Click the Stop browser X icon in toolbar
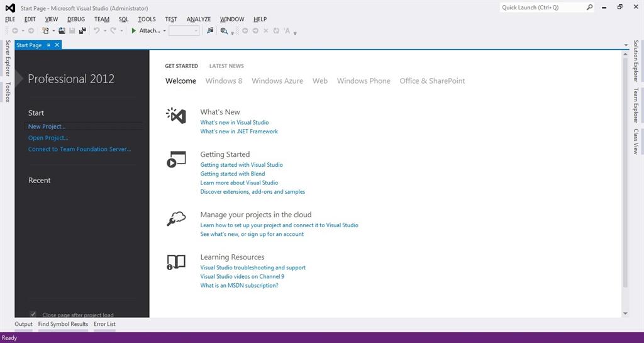644x343 pixels. point(266,31)
